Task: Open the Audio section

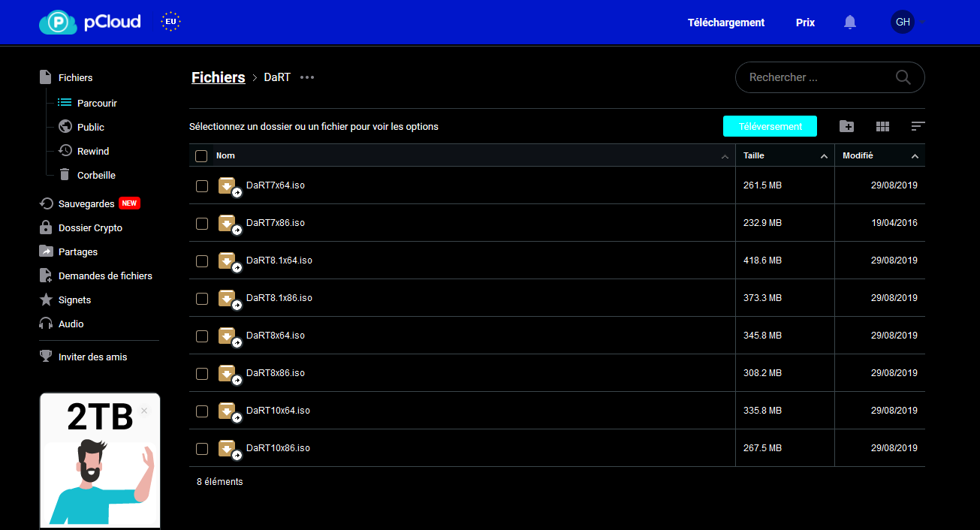Action: 62,324
